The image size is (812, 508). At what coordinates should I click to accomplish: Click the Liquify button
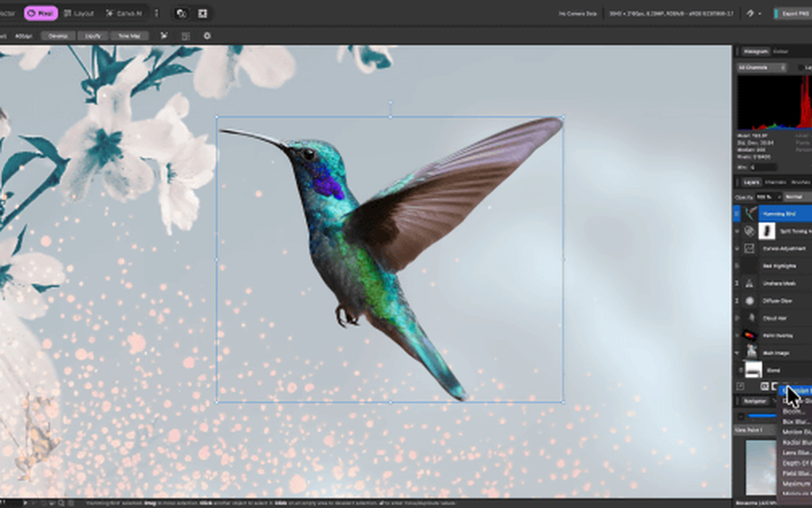[x=93, y=36]
